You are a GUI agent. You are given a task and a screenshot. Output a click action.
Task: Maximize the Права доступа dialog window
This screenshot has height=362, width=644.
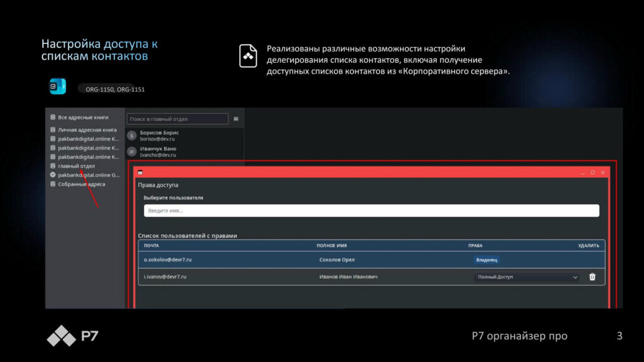tap(592, 172)
